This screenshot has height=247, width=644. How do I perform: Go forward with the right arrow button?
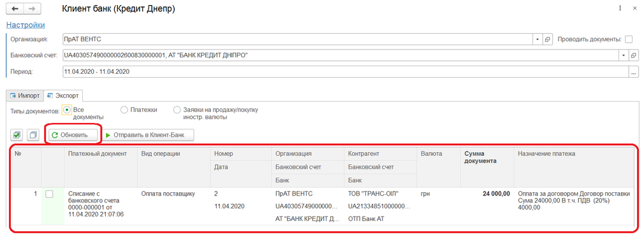click(x=32, y=9)
